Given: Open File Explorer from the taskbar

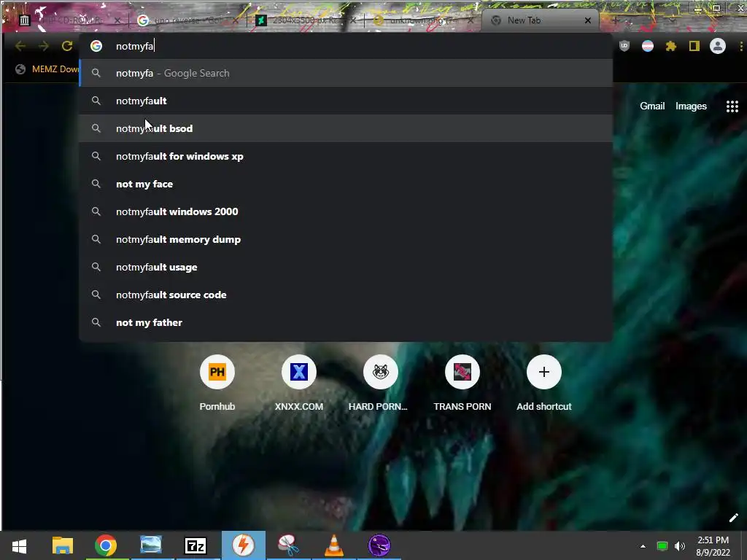Looking at the screenshot, I should [63, 545].
